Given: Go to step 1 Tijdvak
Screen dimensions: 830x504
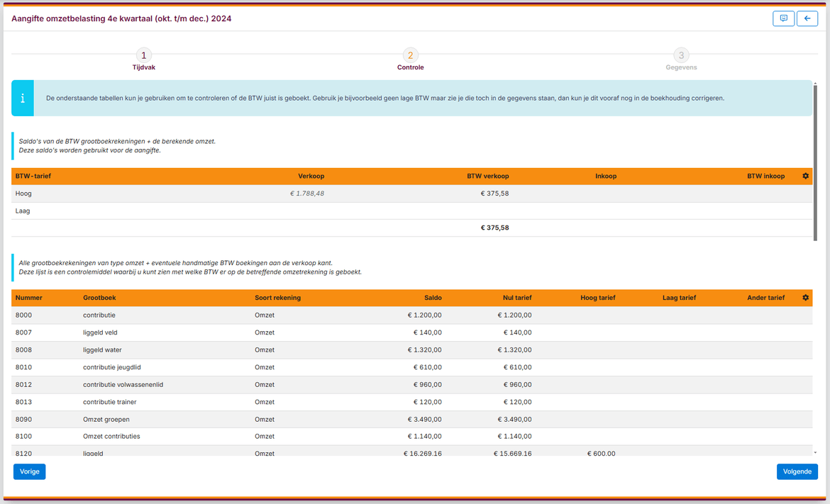Looking at the screenshot, I should [144, 60].
